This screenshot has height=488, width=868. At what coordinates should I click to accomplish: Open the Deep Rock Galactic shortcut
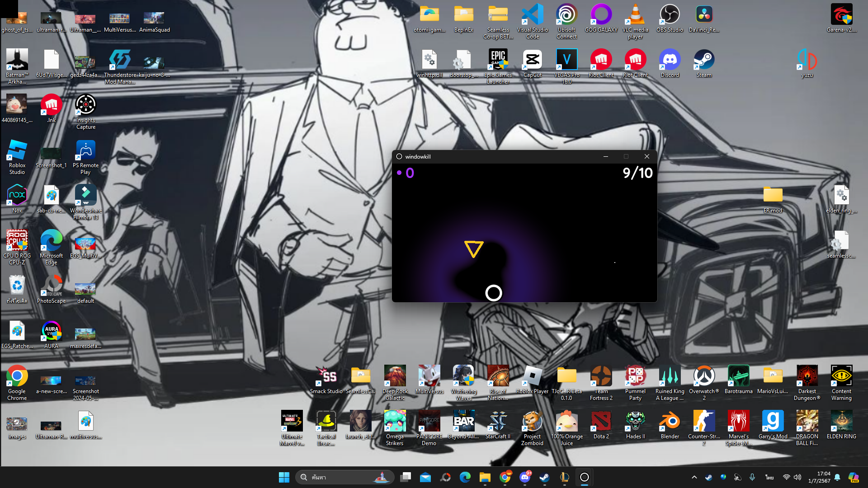coord(395,383)
